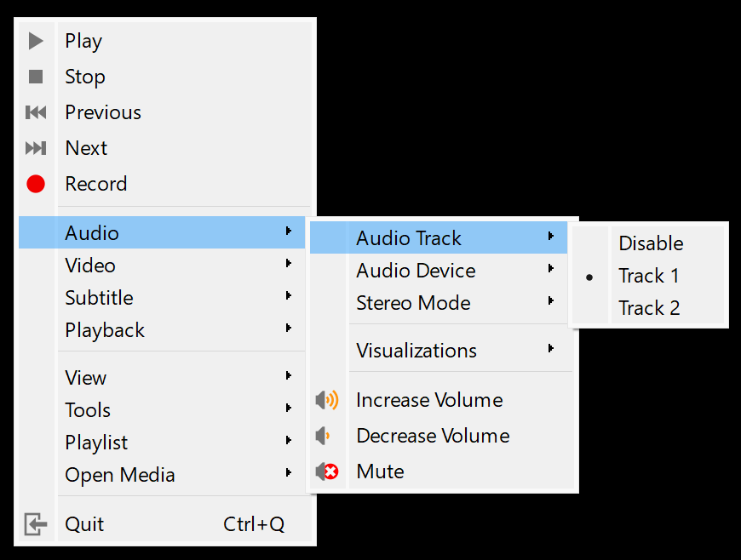Open the Audio Device submenu
Viewport: 741px width, 560px height.
[416, 271]
